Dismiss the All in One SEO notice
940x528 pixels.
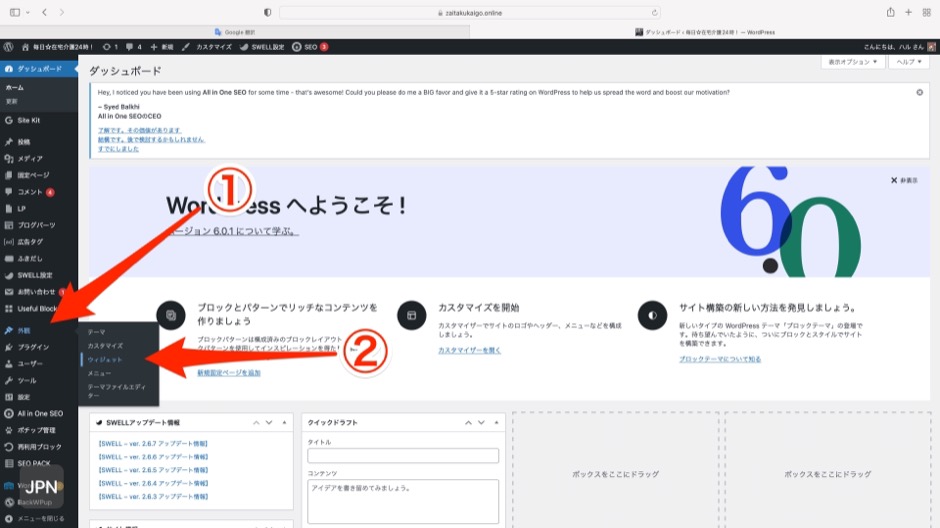click(919, 92)
